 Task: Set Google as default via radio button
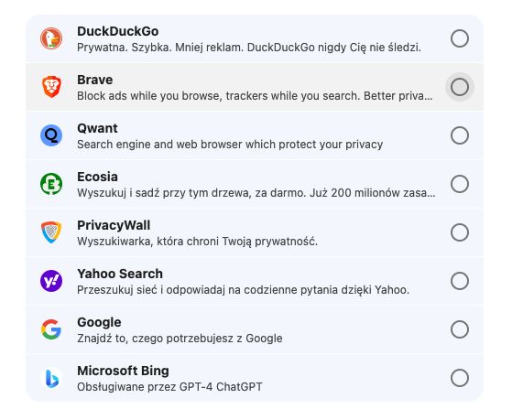point(460,329)
